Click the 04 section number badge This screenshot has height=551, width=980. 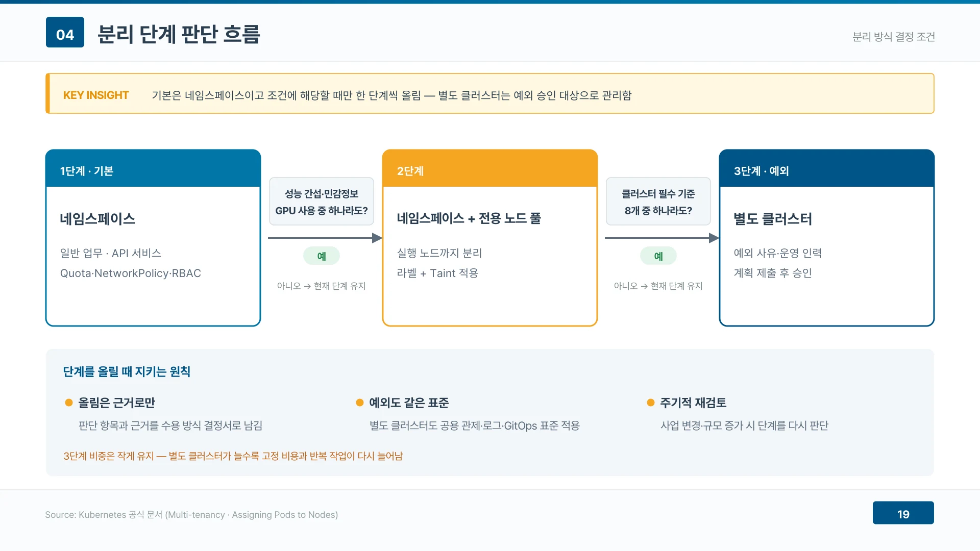(65, 32)
